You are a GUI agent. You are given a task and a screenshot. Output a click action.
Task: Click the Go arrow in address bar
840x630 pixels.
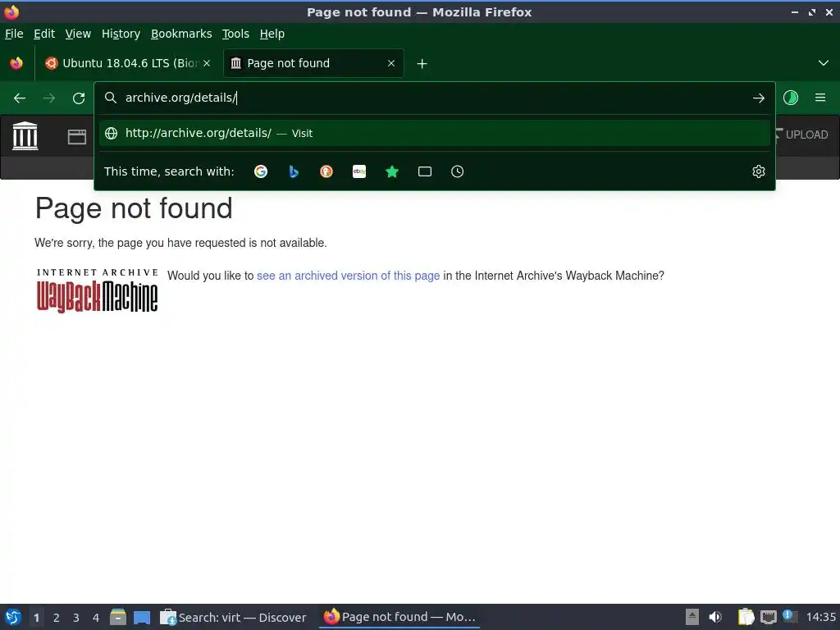point(759,98)
